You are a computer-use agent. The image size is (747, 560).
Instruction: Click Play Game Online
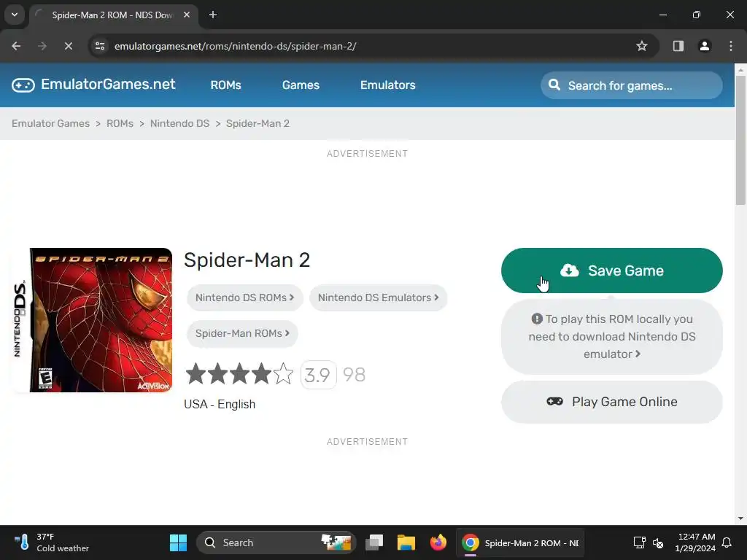(612, 402)
